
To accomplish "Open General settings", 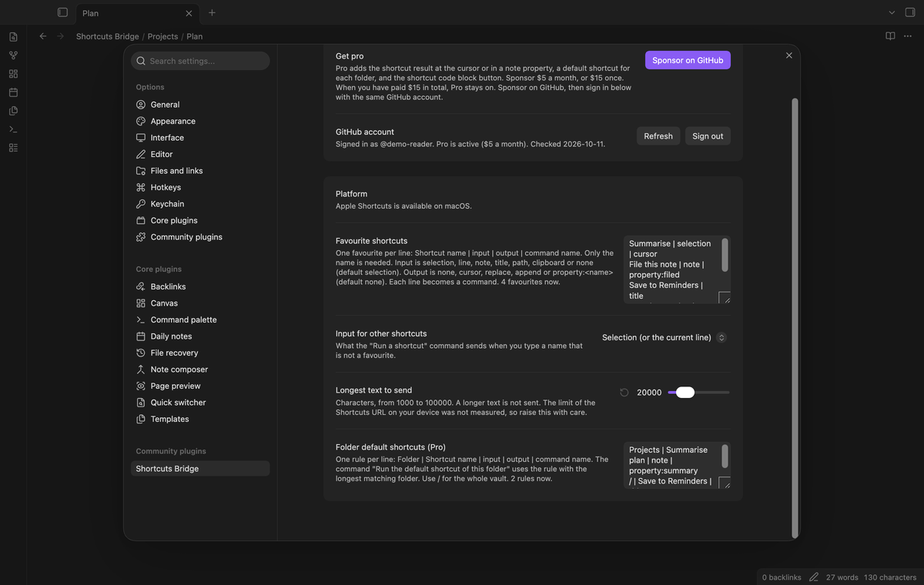I will tap(200, 105).
